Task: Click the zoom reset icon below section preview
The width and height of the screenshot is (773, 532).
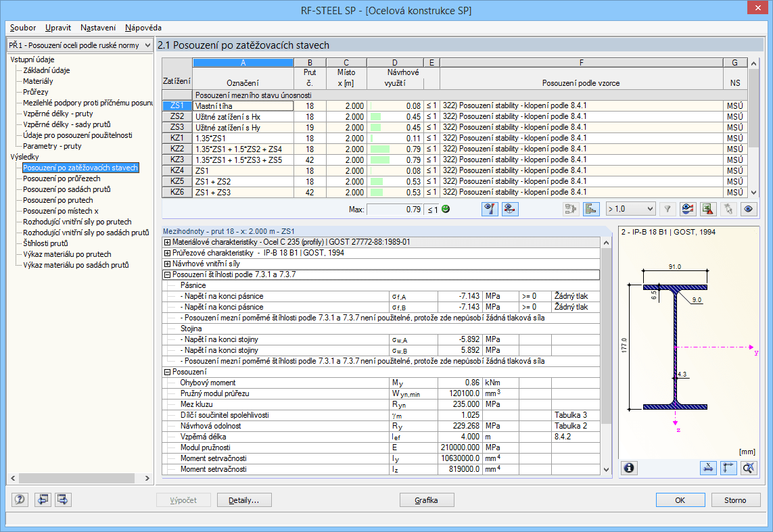Action: pyautogui.click(x=748, y=468)
